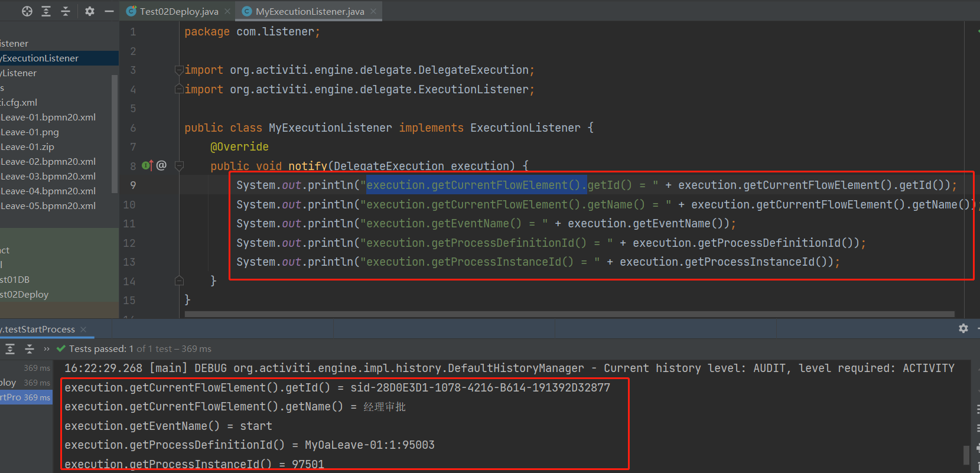Open Project panel settings gear
Screen dimensions: 980x473
(x=90, y=11)
